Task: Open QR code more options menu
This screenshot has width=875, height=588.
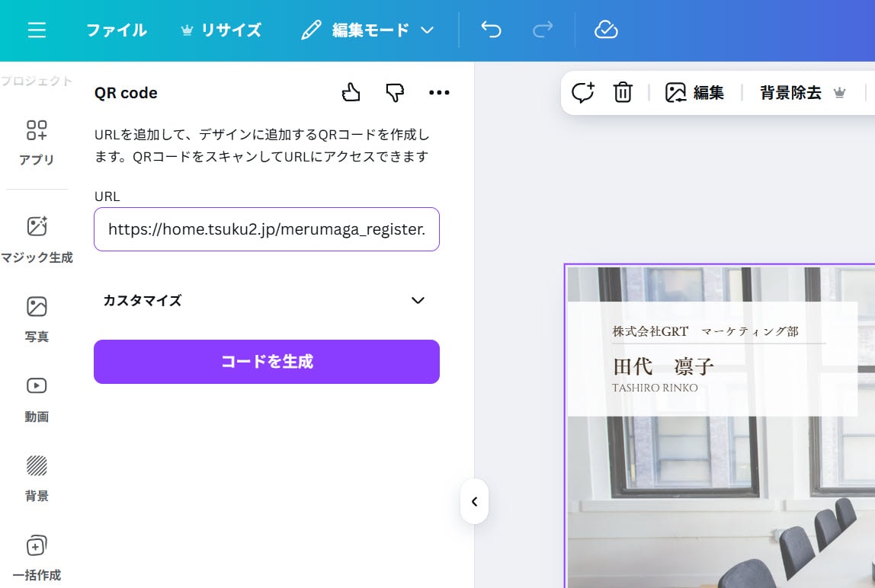Action: (439, 93)
